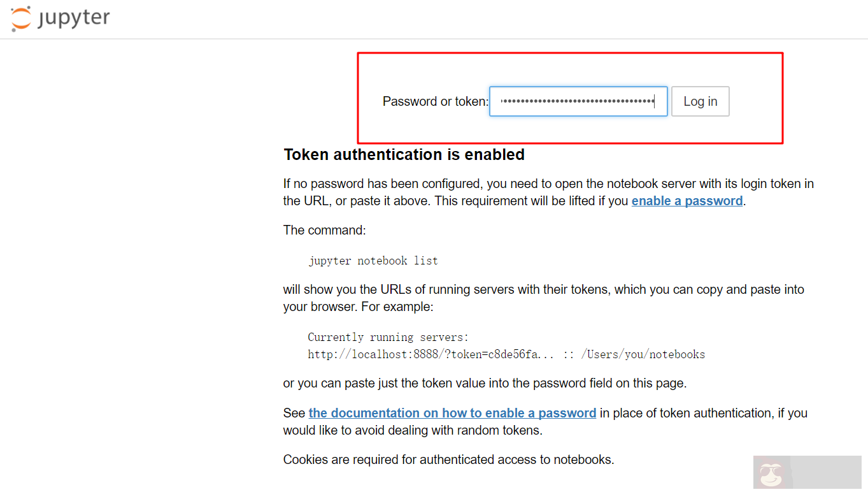868x492 pixels.
Task: Click the cartoon avatar watermark icon
Action: (772, 473)
